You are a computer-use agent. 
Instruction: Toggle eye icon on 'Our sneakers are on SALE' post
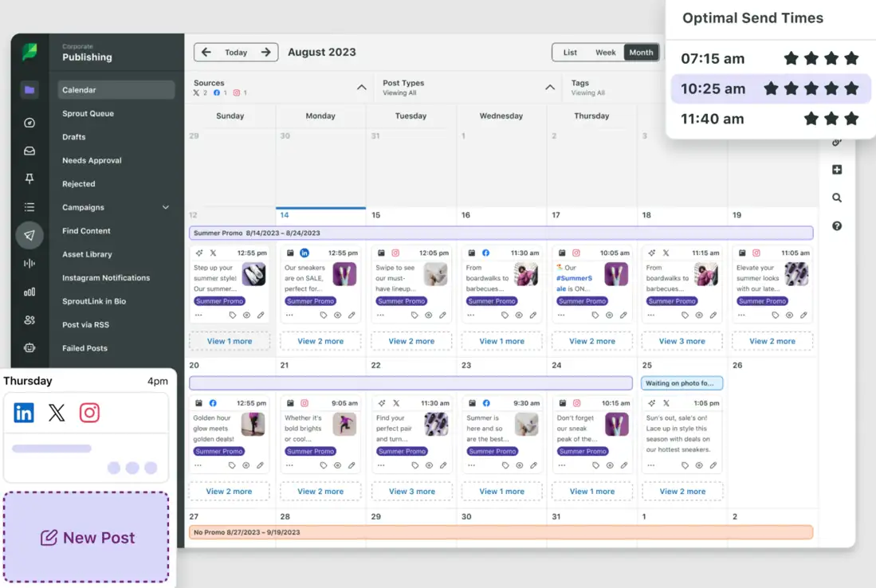337,315
